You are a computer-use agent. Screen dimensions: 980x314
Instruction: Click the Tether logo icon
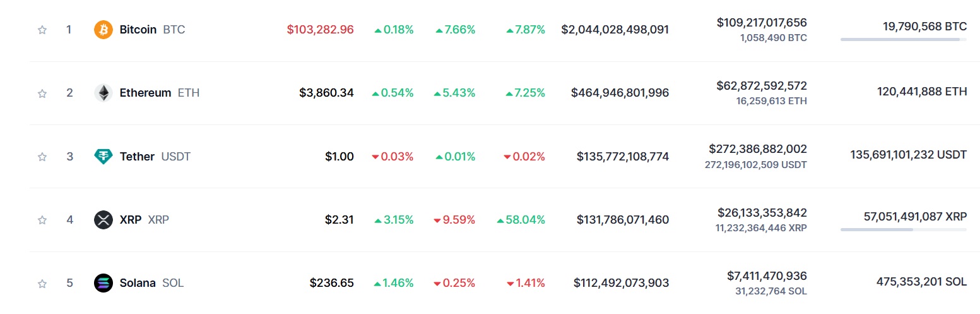(103, 156)
